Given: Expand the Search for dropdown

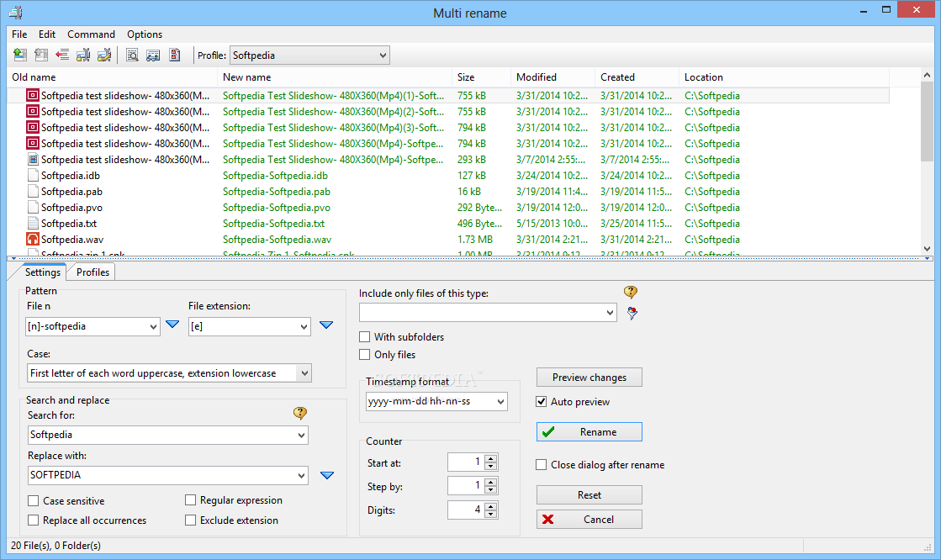Looking at the screenshot, I should (301, 436).
